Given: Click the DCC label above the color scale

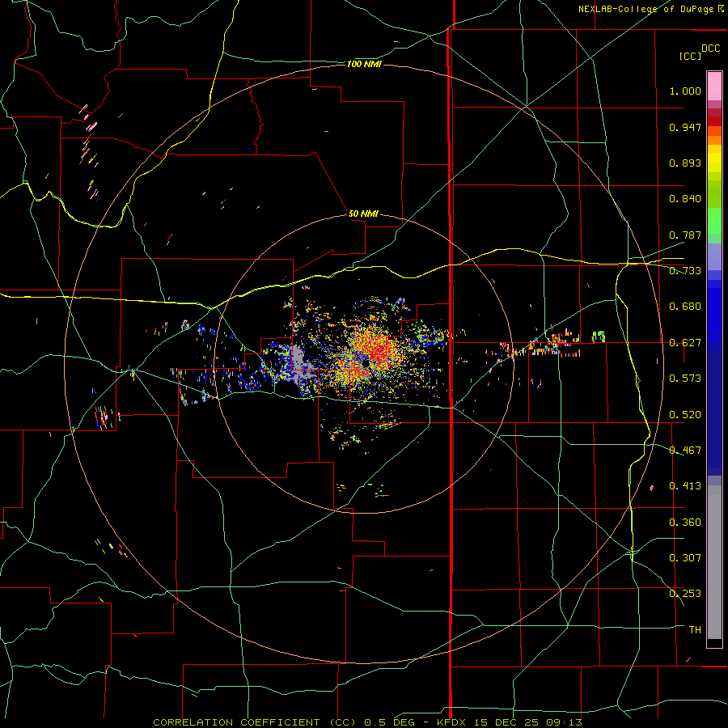Looking at the screenshot, I should point(710,49).
